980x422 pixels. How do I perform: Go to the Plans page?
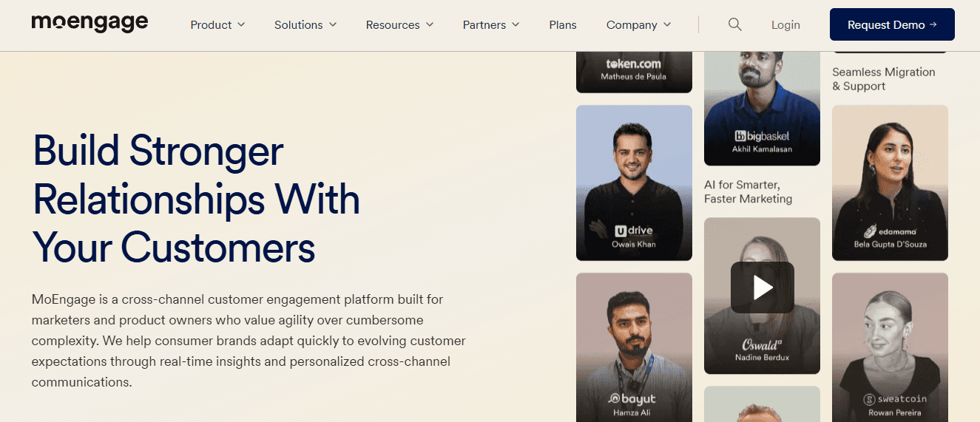[563, 24]
